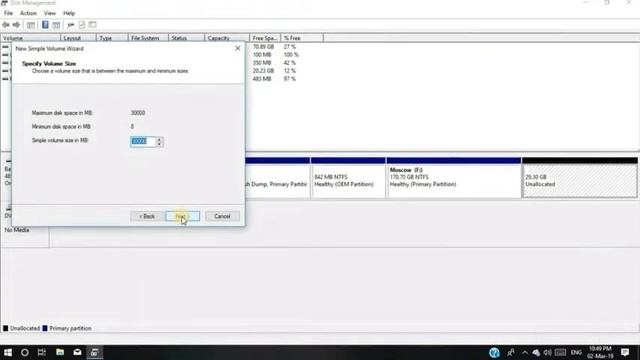The height and width of the screenshot is (360, 640).
Task: Select the Crash Dump primary partition block
Action: (278, 178)
